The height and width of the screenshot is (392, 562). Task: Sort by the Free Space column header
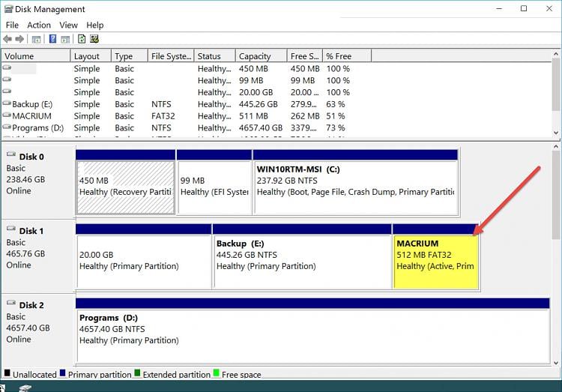pyautogui.click(x=305, y=56)
